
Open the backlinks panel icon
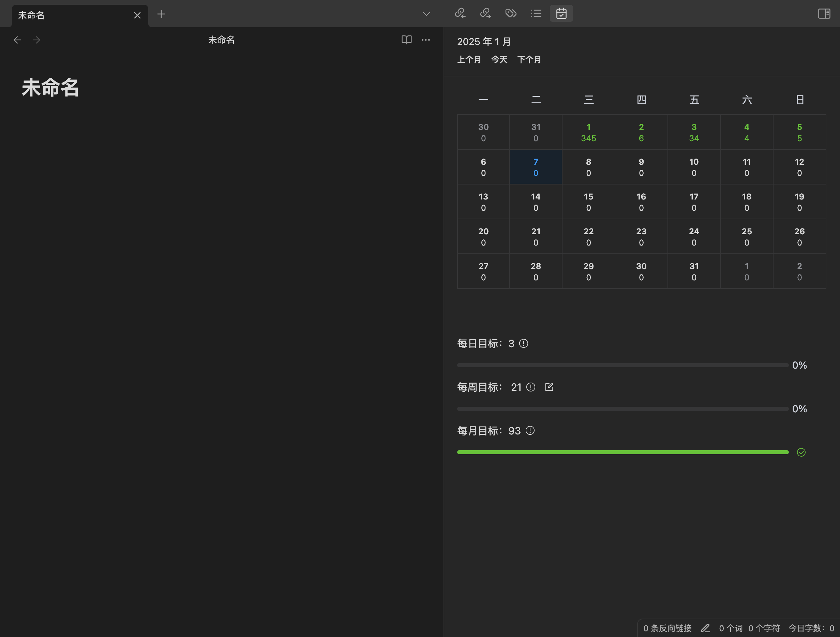(460, 14)
